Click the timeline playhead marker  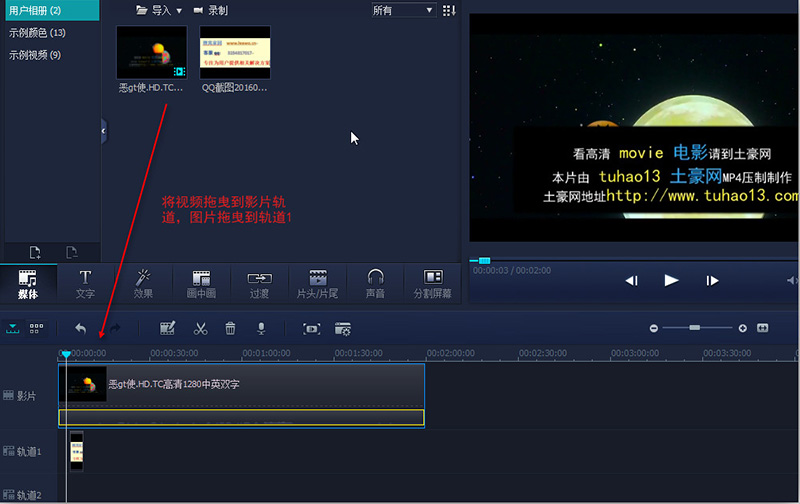pos(66,354)
